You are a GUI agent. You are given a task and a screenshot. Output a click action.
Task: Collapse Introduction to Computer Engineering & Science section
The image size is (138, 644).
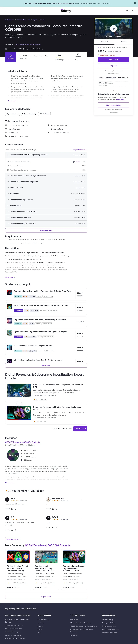click(x=46, y=155)
